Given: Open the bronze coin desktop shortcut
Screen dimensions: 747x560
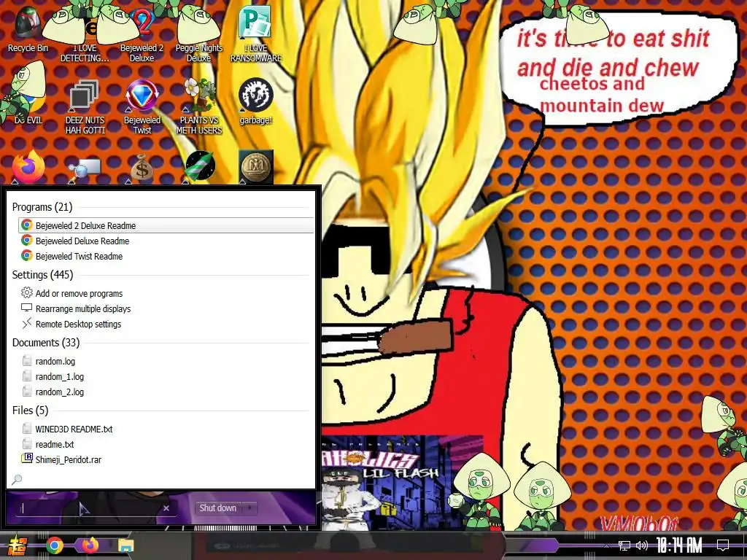Looking at the screenshot, I should point(256,167).
